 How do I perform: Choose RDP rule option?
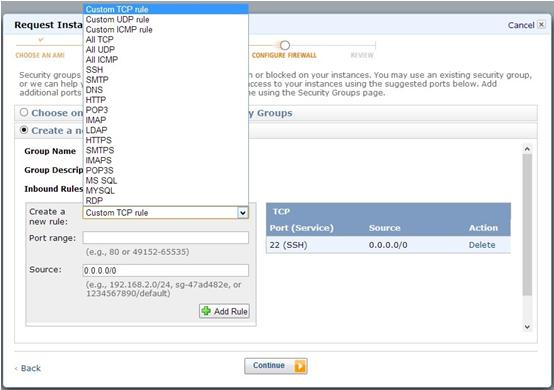[166, 200]
